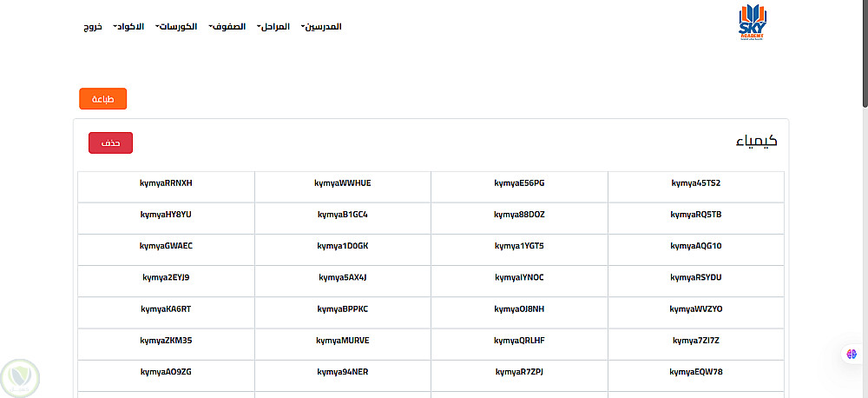This screenshot has width=868, height=398.
Task: Click the brain extension icon
Action: point(852,355)
